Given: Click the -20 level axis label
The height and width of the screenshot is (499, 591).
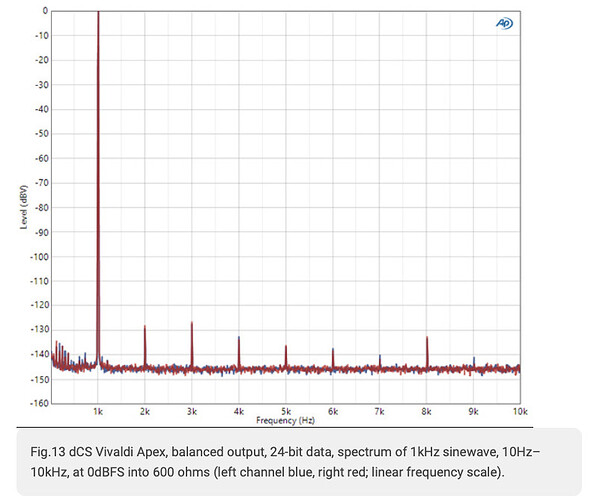Looking at the screenshot, I should 42,60.
